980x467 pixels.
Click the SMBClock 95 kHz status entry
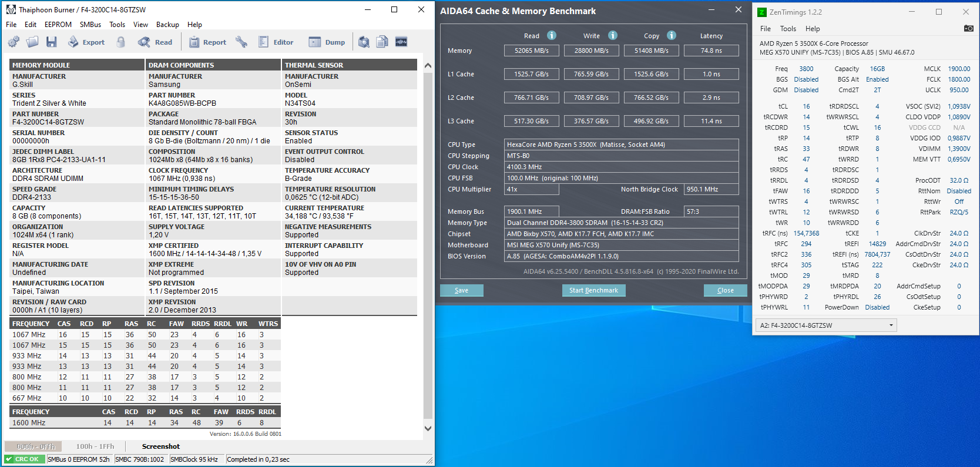point(194,459)
